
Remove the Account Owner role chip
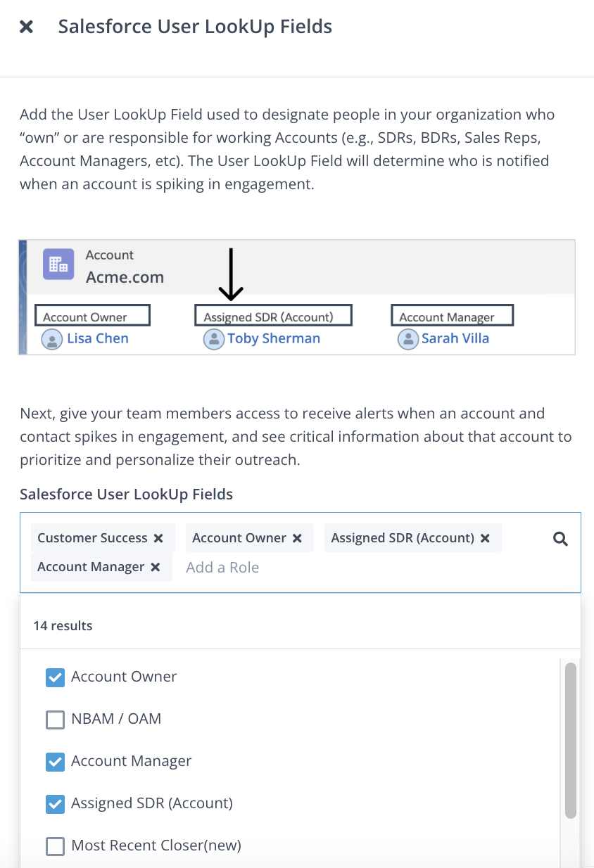click(x=297, y=538)
